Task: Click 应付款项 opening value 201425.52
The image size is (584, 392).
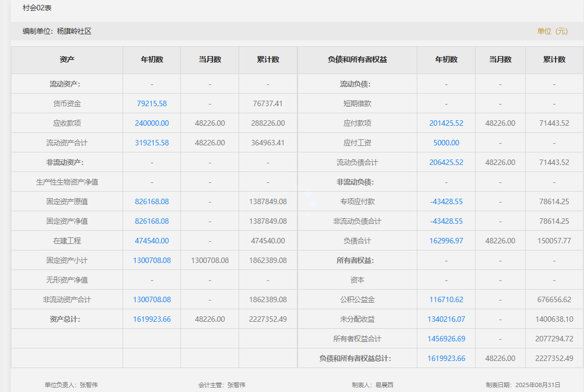Action: coord(446,123)
